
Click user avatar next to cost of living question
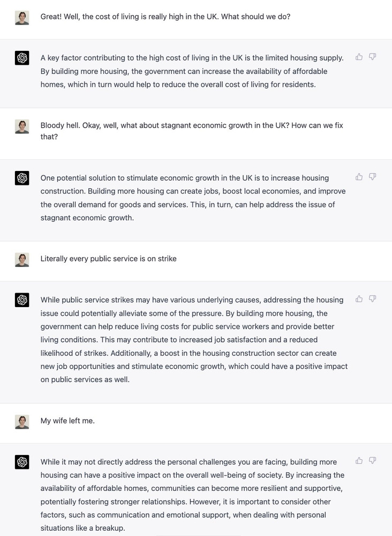coord(22,18)
